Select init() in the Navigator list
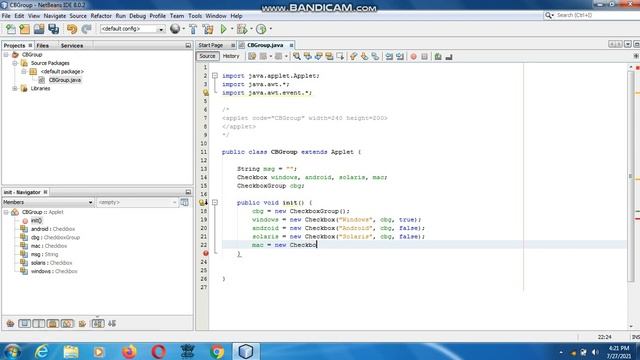Viewport: 640px width, 360px height. [36, 220]
